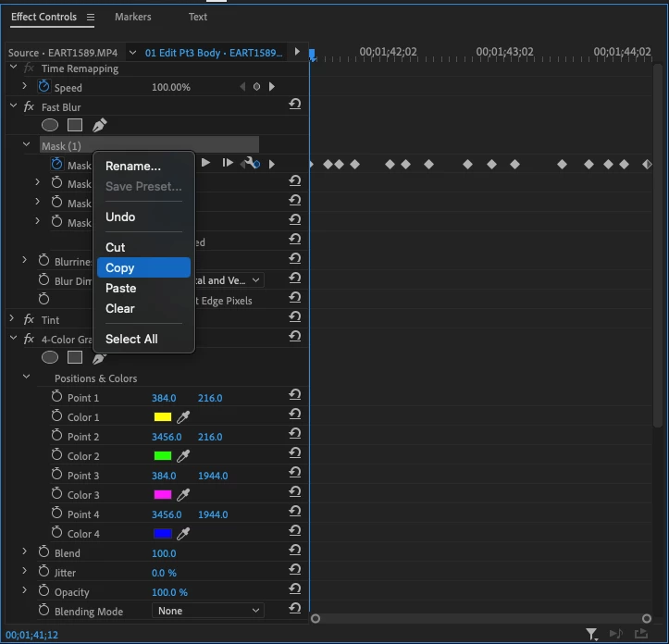Reset the Color 2 parameter

[295, 452]
